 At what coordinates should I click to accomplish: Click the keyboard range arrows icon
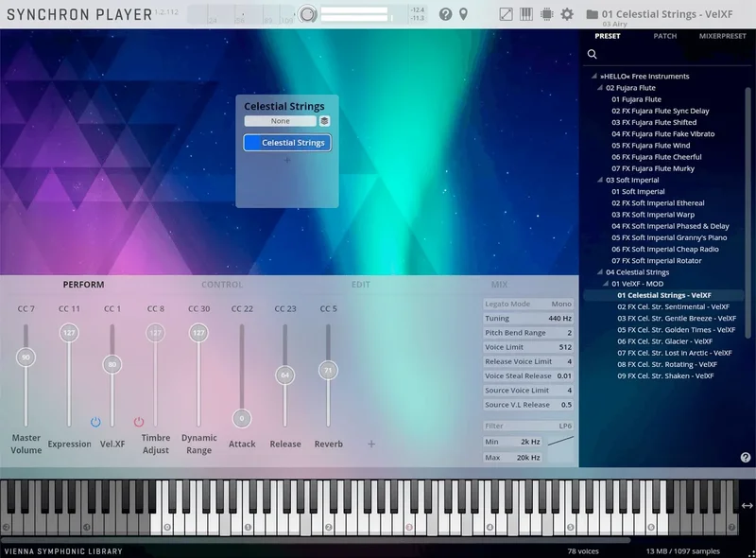coord(747,505)
